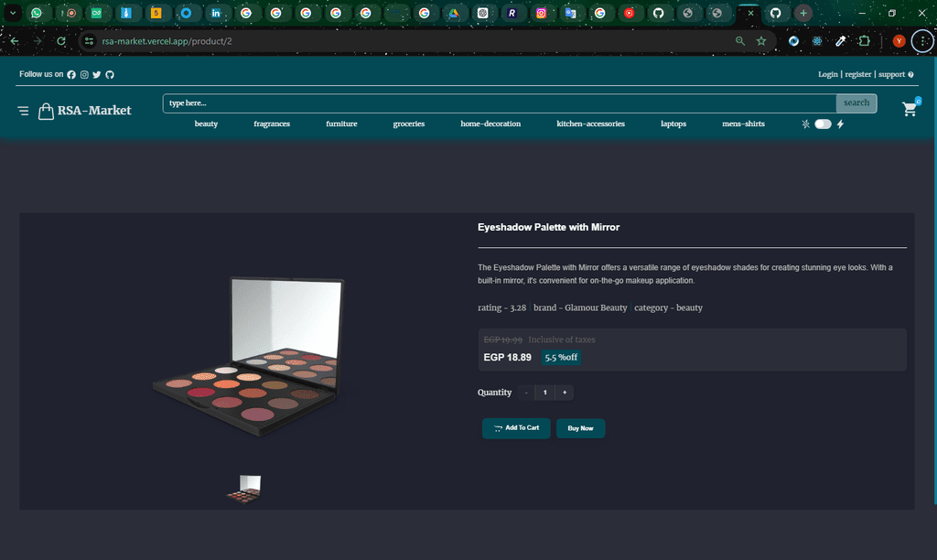The height and width of the screenshot is (560, 937).
Task: Click the quantity value field
Action: 545,393
